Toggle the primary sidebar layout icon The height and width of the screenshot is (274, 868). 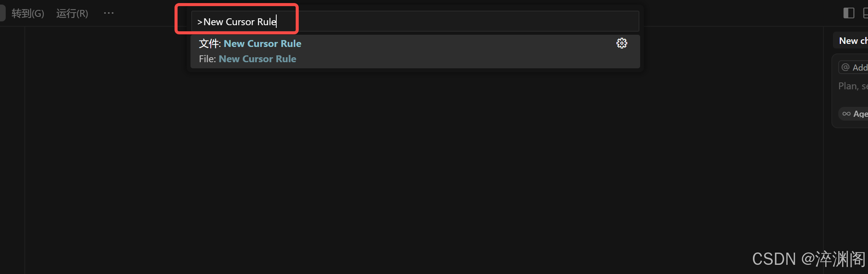(x=849, y=13)
